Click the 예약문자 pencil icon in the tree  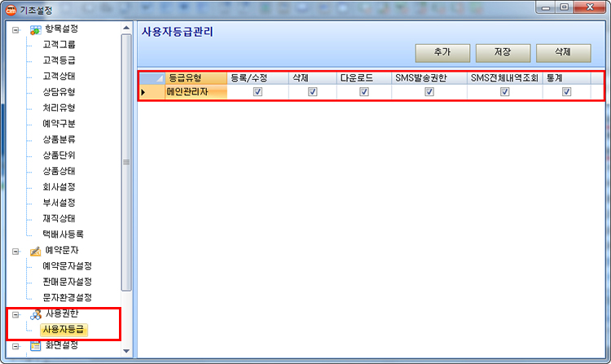point(35,250)
